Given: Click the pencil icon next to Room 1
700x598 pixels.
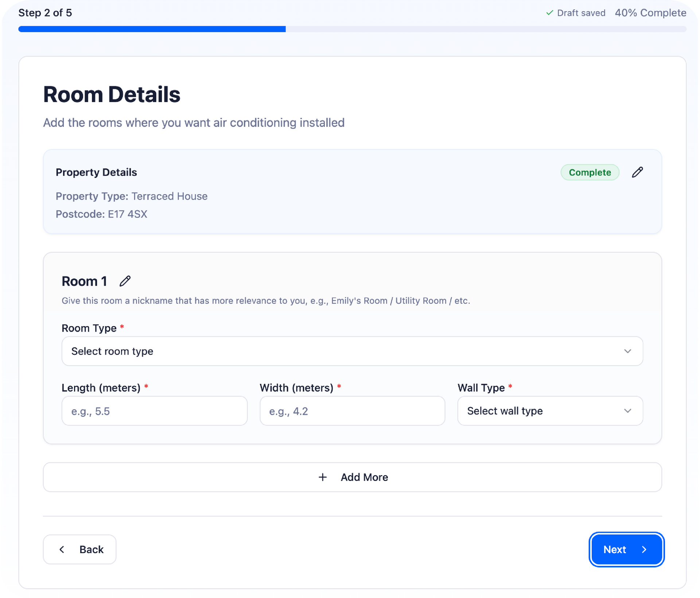Looking at the screenshot, I should click(x=125, y=281).
